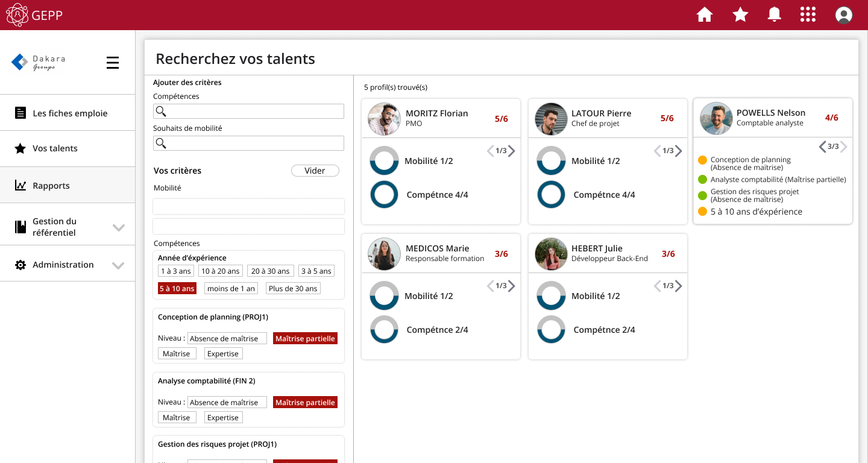The height and width of the screenshot is (463, 868).
Task: Click the Compétence 4/4 ring on LATOUR Pierre
Action: pos(551,195)
